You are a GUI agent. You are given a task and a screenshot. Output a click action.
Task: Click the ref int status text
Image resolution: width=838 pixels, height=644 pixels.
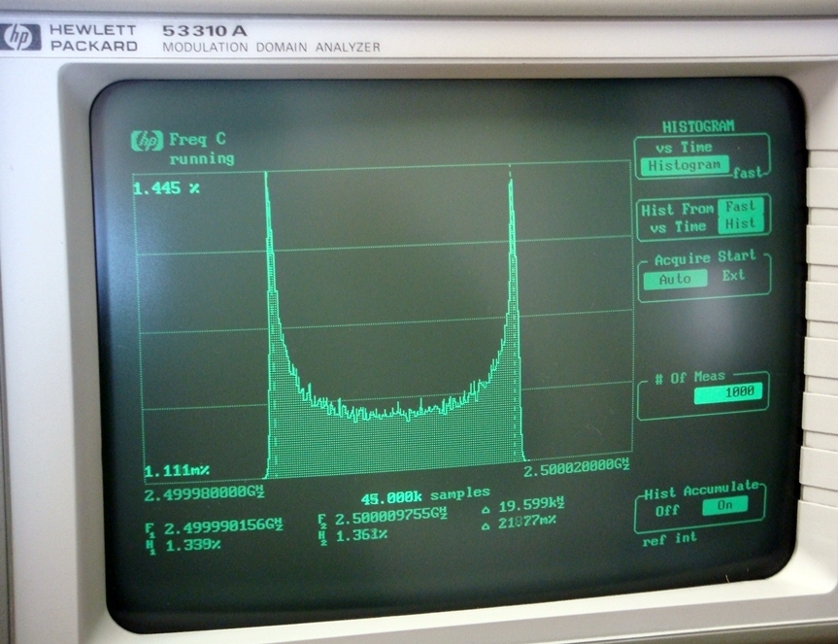point(670,539)
